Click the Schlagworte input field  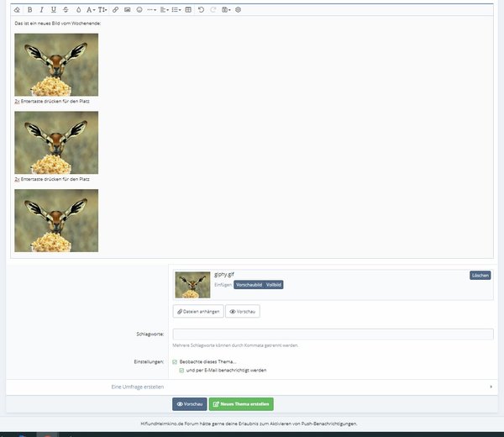[333, 334]
